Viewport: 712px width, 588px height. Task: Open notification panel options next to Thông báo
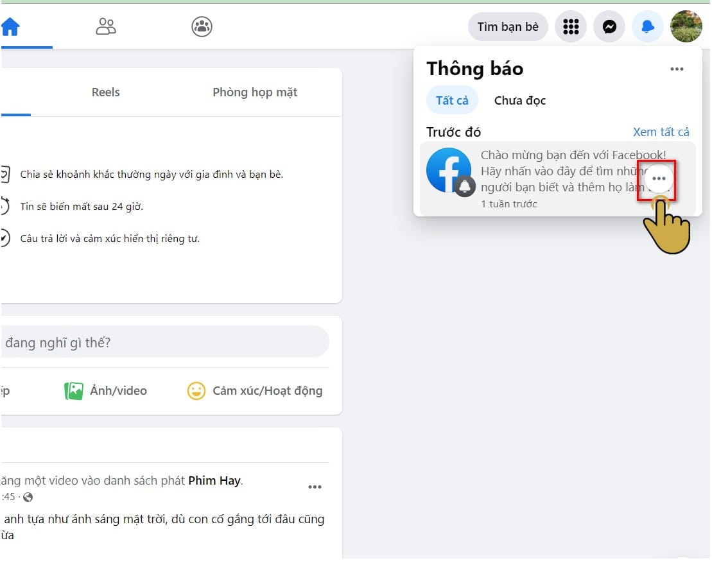coord(677,69)
